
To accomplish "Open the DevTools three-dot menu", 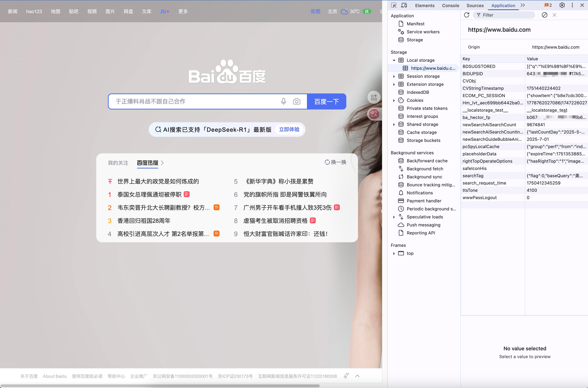I will pyautogui.click(x=572, y=5).
